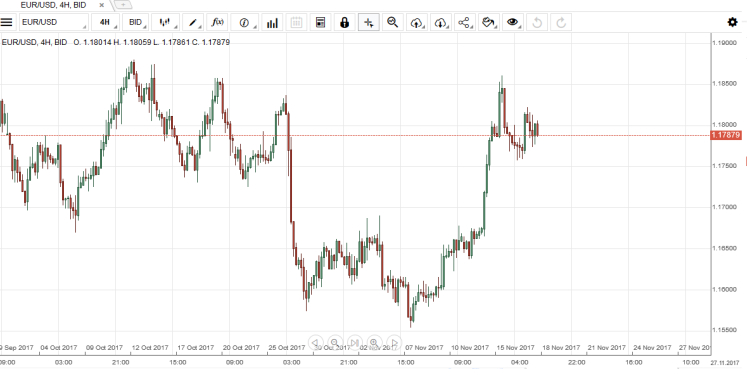Toggle the chart lock icon
This screenshot has width=750, height=379.
[344, 22]
